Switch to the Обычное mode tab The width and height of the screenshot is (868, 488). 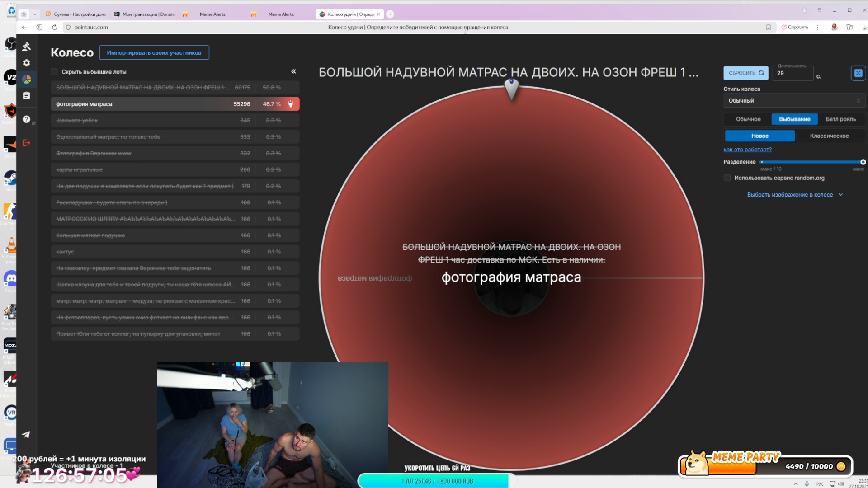(x=748, y=119)
